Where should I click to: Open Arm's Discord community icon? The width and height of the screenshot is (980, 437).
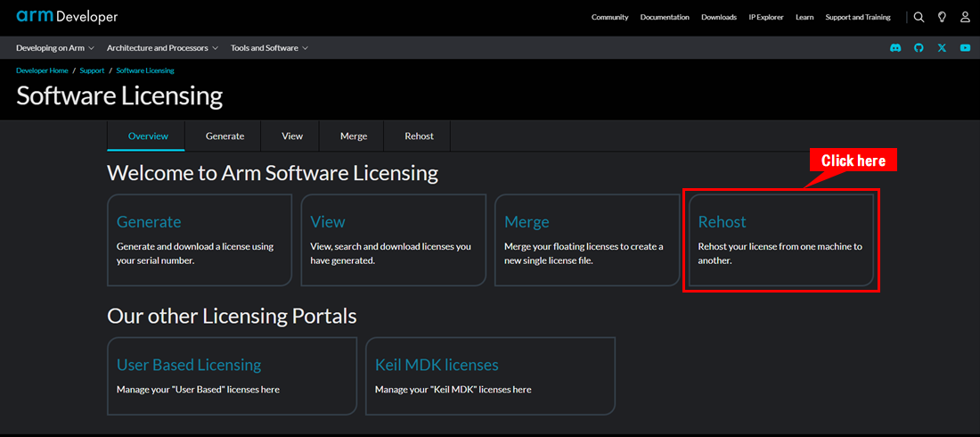tap(895, 48)
